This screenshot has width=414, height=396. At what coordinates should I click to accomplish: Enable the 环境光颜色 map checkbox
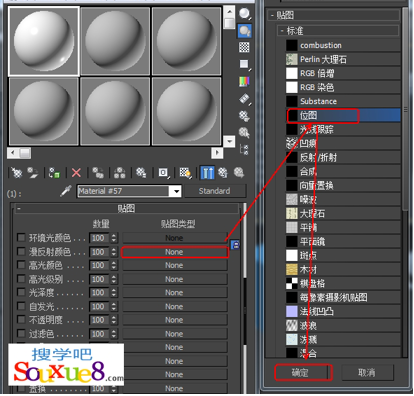pyautogui.click(x=21, y=238)
